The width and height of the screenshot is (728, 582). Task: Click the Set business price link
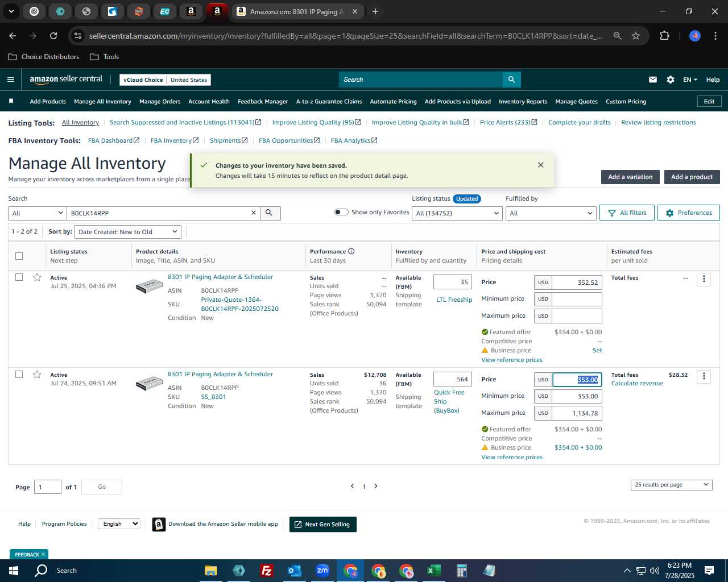597,350
